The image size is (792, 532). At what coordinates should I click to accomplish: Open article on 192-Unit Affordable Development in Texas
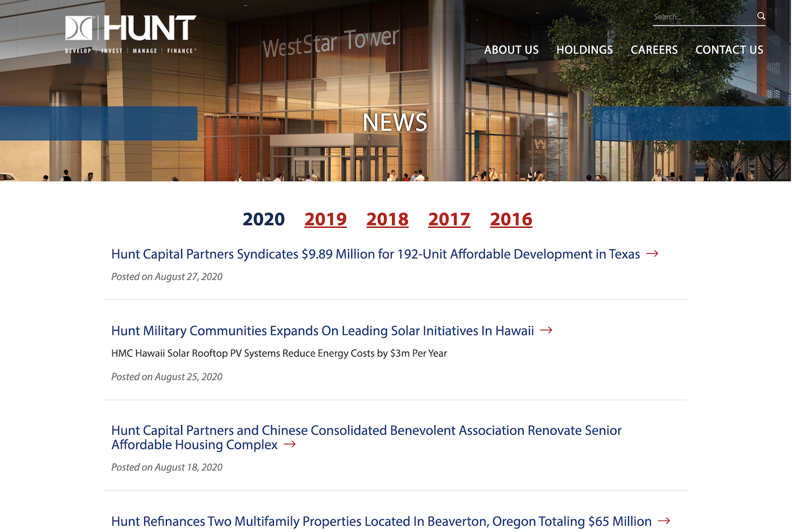click(x=376, y=254)
